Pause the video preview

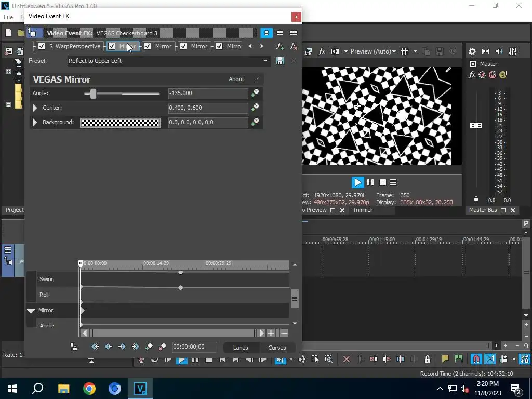(370, 182)
